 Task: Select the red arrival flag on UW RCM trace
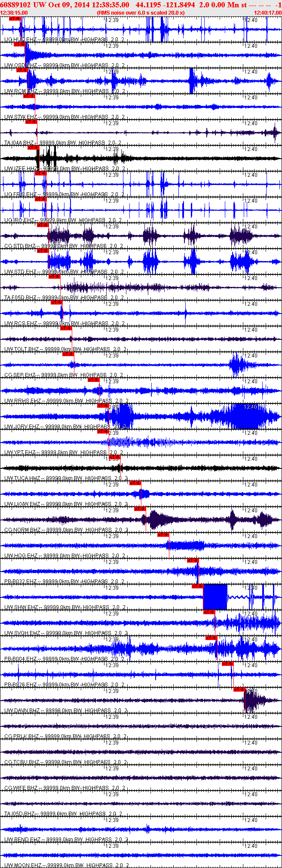(22, 70)
